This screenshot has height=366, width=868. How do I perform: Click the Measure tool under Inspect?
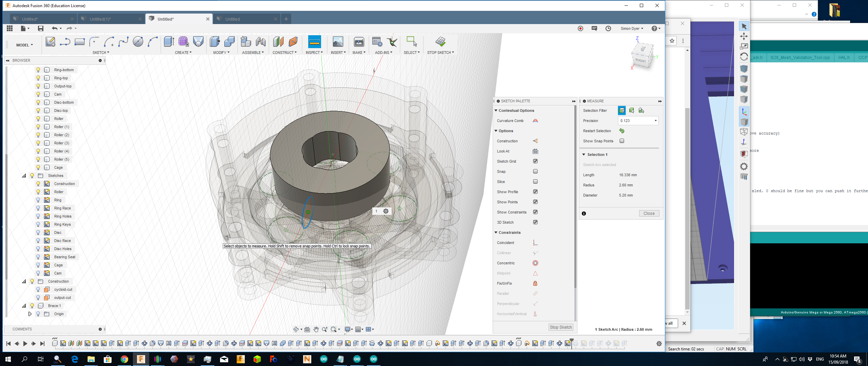[314, 42]
